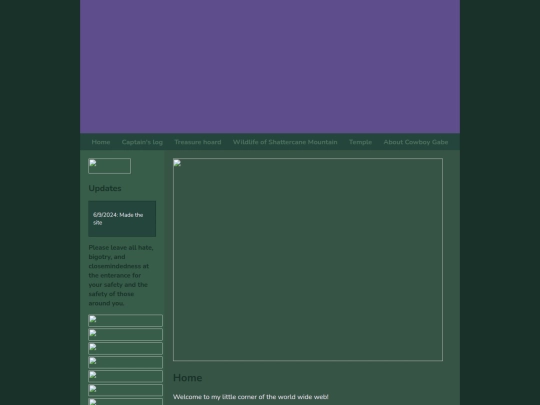Open the Home navigation link
540x405 pixels.
click(101, 142)
